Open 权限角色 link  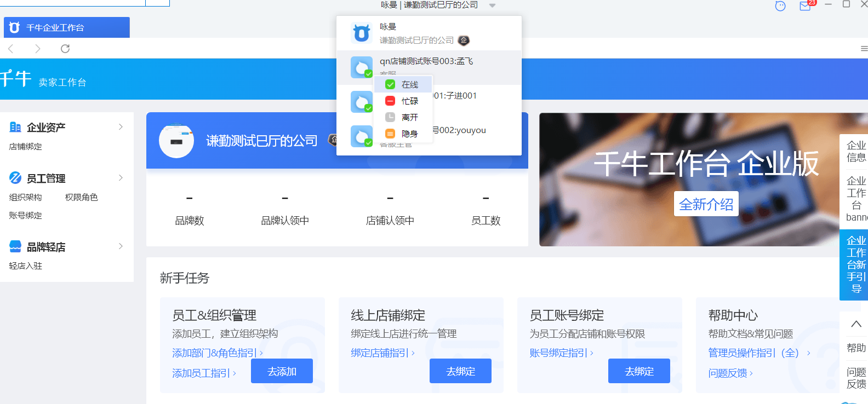(x=81, y=197)
